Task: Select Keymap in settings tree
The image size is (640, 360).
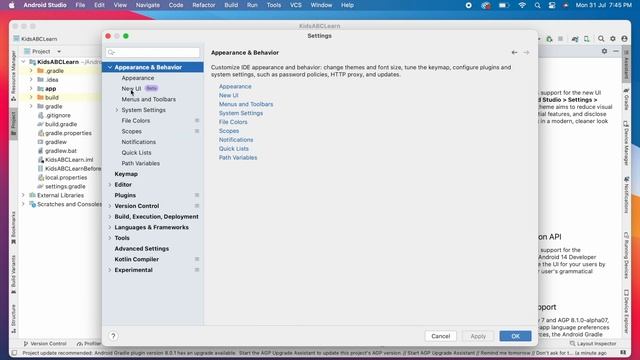Action: (153, 174)
